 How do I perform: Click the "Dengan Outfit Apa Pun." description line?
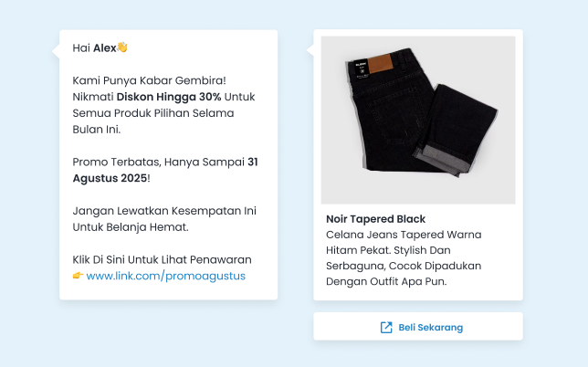pos(387,281)
